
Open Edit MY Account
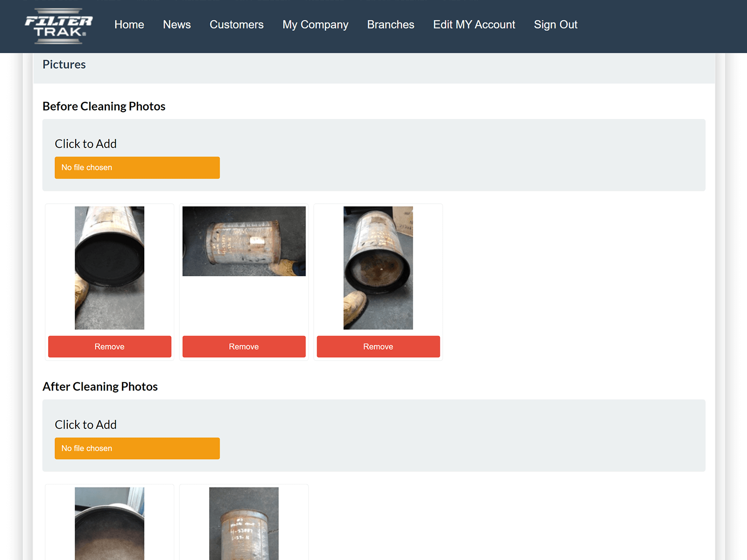(474, 25)
